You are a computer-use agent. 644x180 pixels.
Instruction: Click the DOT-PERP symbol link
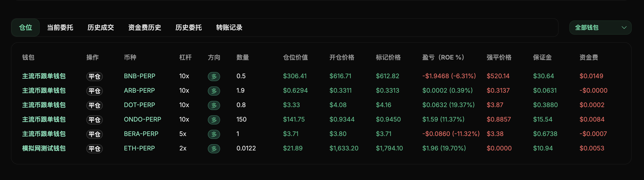(x=139, y=105)
